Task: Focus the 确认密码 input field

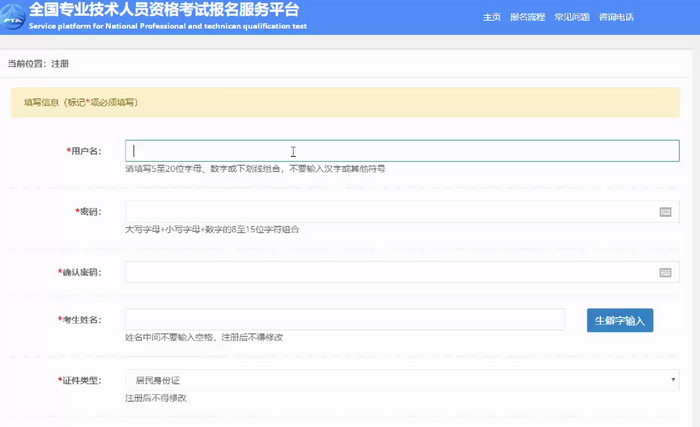Action: tap(388, 272)
